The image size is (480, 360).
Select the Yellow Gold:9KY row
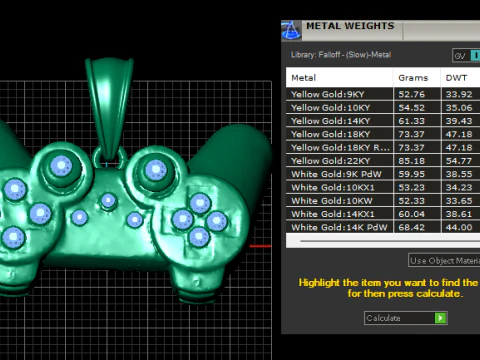coord(383,94)
